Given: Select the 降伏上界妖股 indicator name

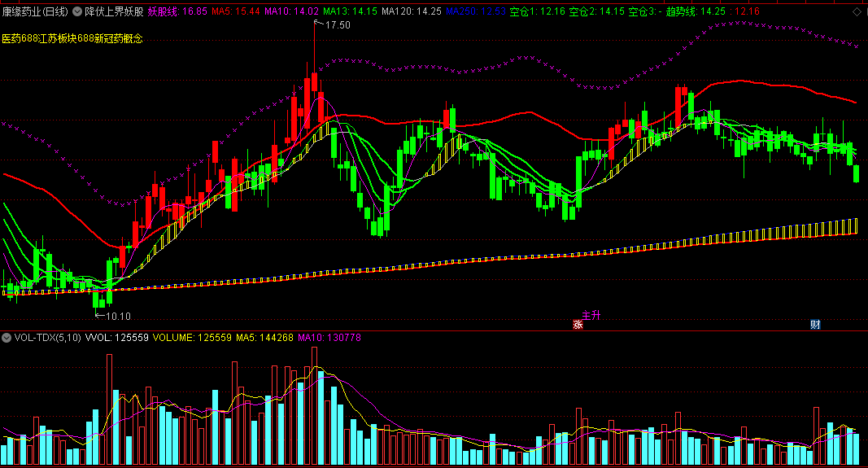Looking at the screenshot, I should pyautogui.click(x=114, y=11).
